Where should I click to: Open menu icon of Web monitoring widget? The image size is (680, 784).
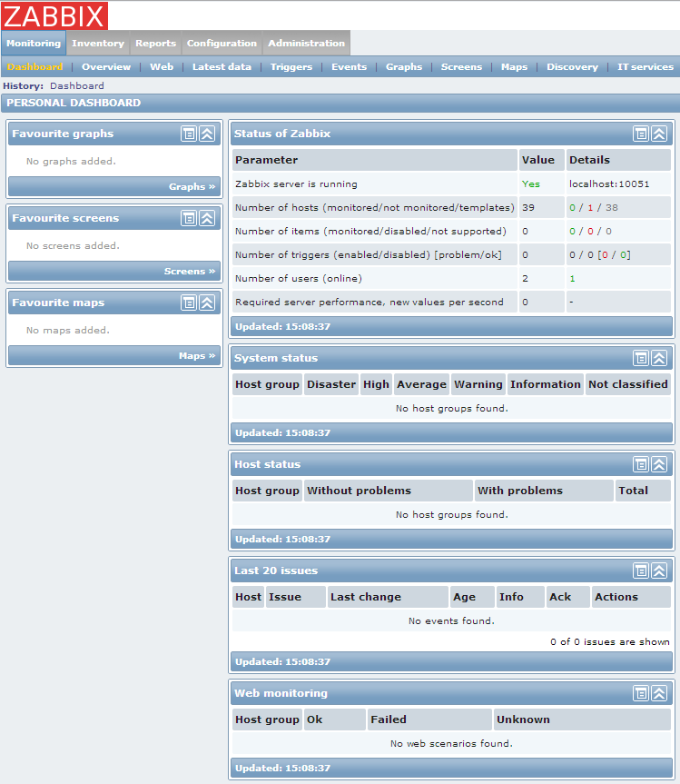[x=641, y=693]
